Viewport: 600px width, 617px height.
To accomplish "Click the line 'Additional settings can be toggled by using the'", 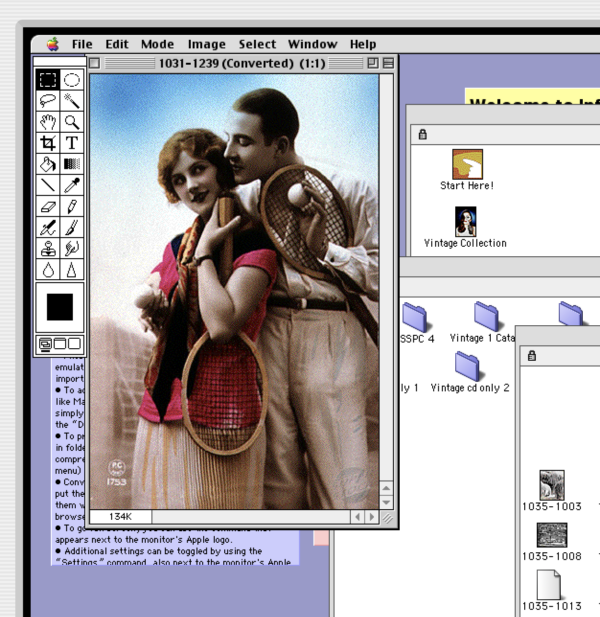I will (163, 551).
